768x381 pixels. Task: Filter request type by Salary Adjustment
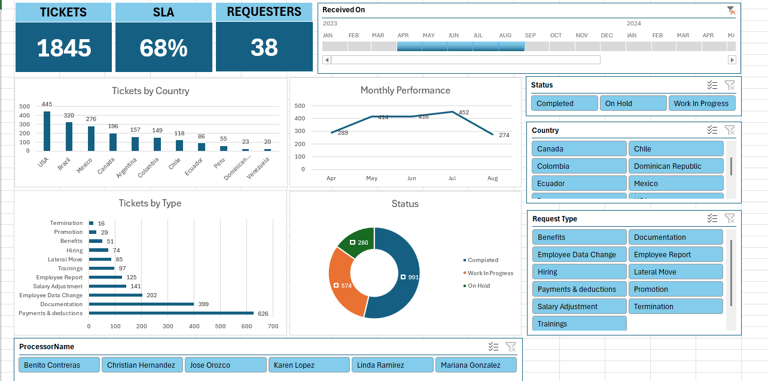[579, 307]
